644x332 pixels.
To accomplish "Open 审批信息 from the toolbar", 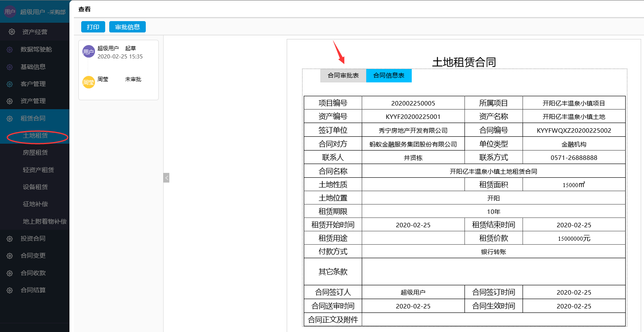I will [127, 27].
